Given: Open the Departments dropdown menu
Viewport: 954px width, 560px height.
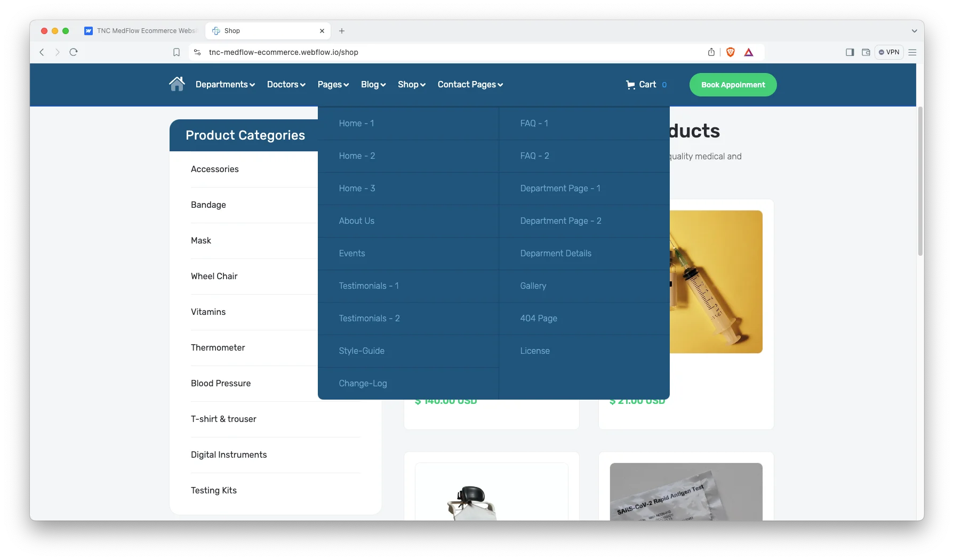Looking at the screenshot, I should pos(225,84).
